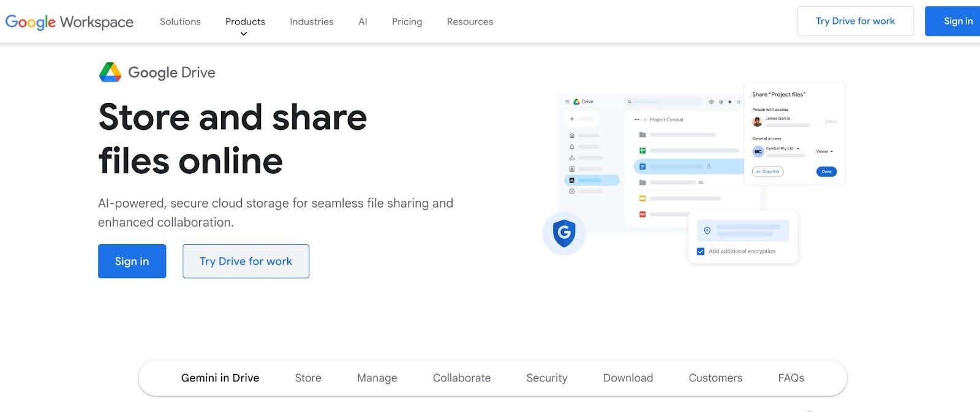Screen dimensions: 980x412
Task: Click Try Drive for work below the description
Action: [x=246, y=261]
